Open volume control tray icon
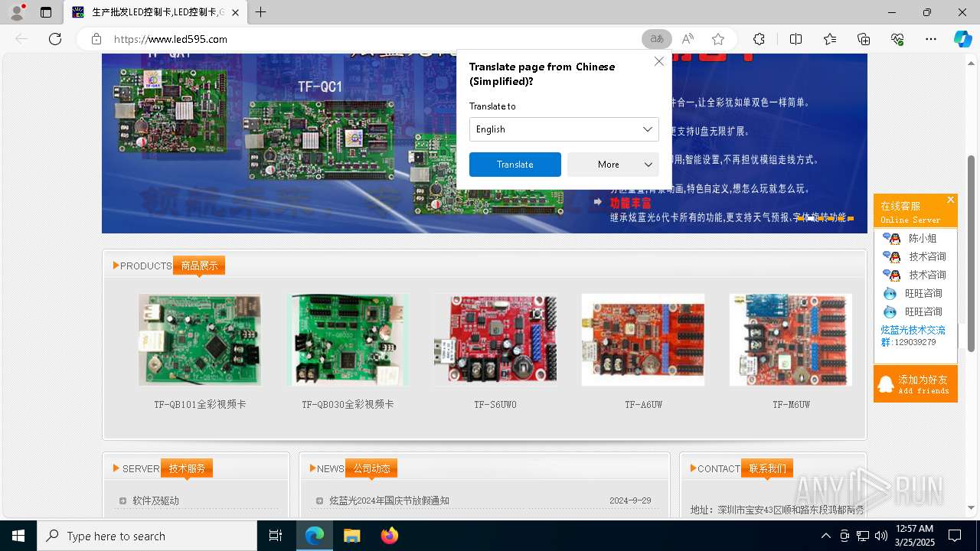Image resolution: width=980 pixels, height=551 pixels. (x=881, y=536)
